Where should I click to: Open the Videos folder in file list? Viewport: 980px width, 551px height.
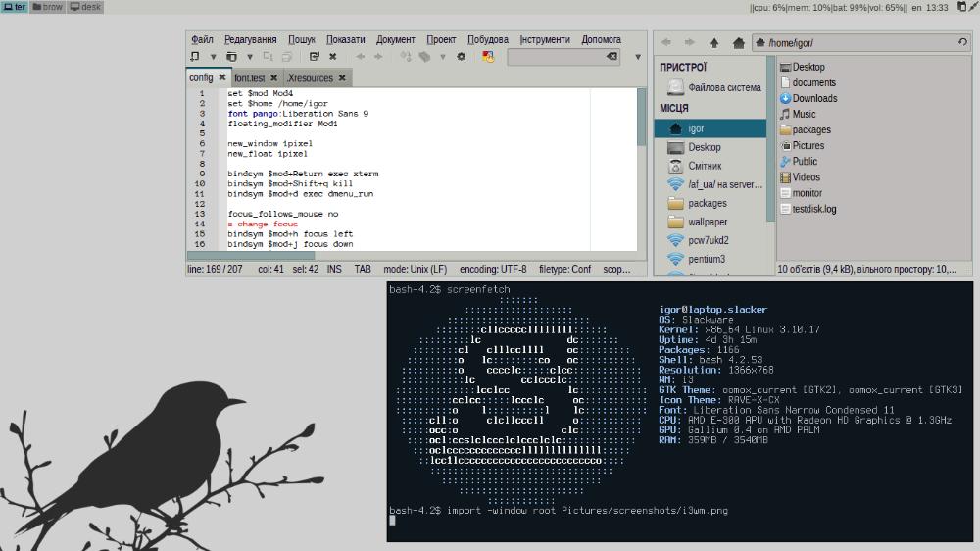click(x=800, y=177)
